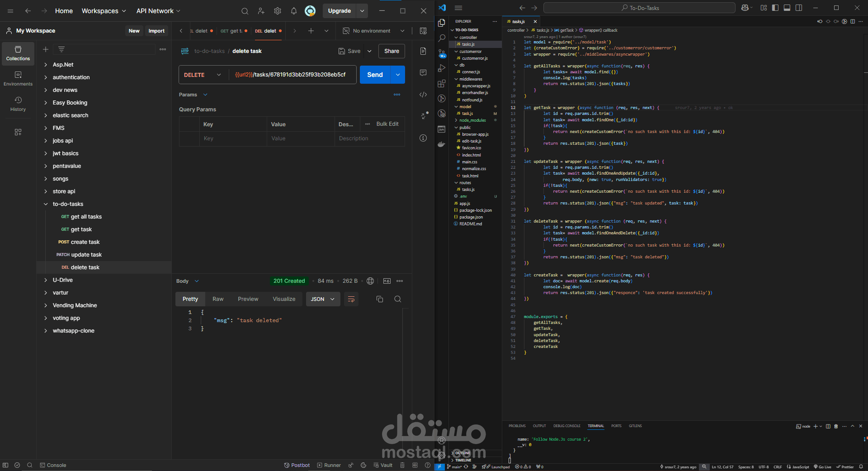Click the Import button
Viewport: 868px width, 471px height.
click(x=156, y=31)
